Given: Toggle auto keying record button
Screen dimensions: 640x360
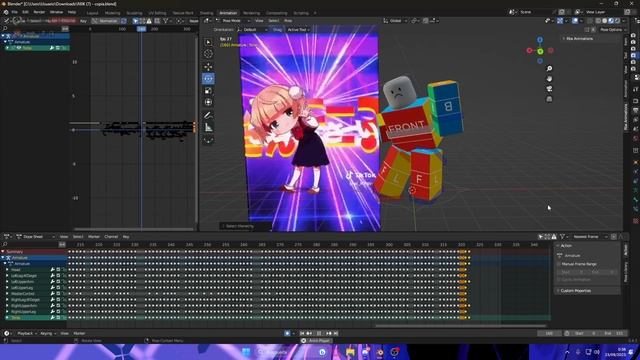Looking at the screenshot, I should point(287,333).
